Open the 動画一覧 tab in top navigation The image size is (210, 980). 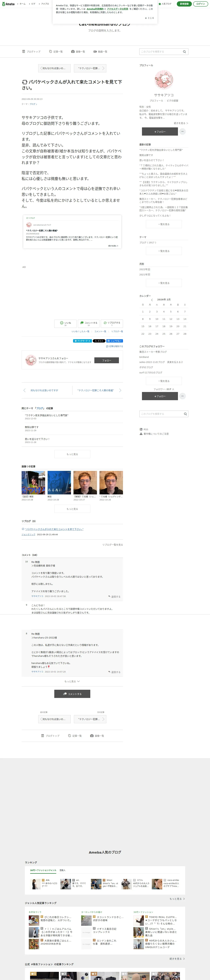(101, 52)
